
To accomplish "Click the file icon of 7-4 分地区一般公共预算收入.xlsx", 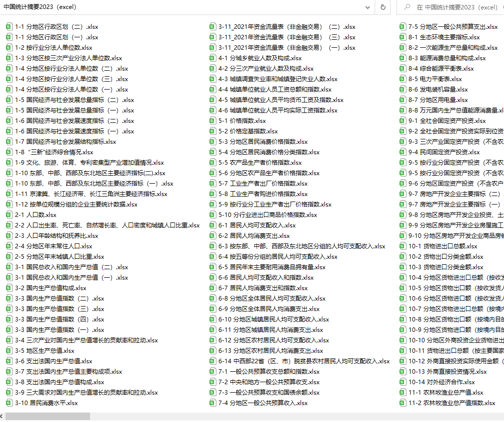I will pos(212,403).
